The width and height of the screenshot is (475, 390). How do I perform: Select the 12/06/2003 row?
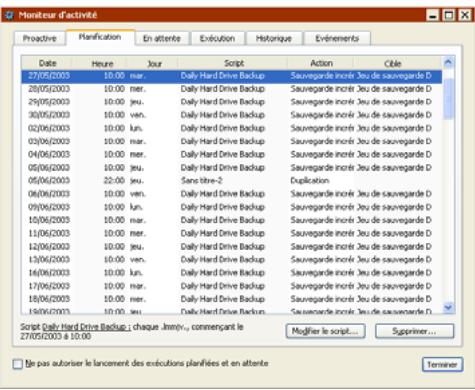232,246
